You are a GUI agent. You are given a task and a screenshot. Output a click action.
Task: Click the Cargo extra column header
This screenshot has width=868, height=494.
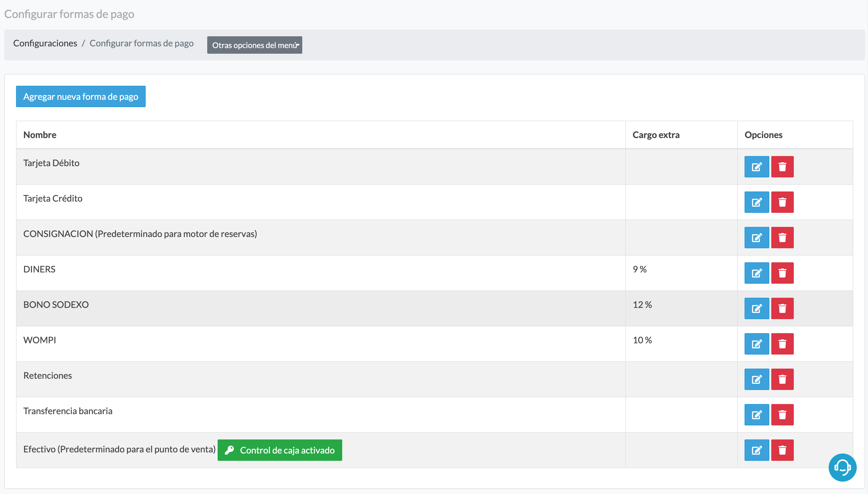click(682, 135)
